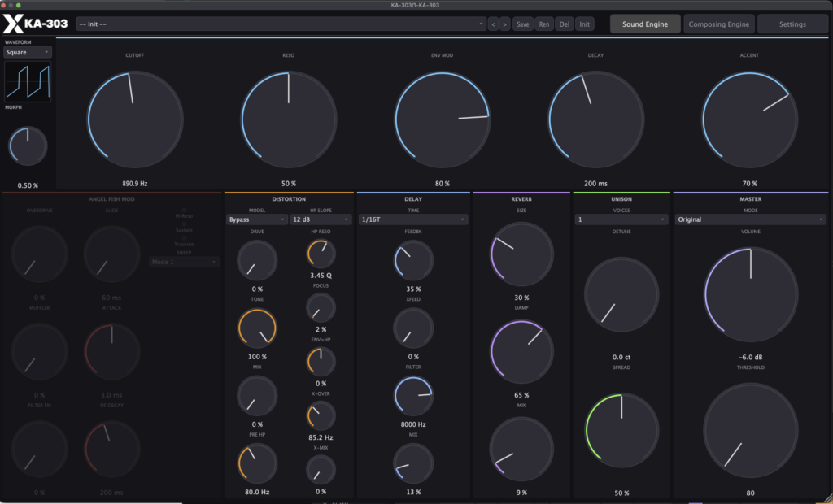This screenshot has height=504, width=833.
Task: Click the 8000 Hz delay filter value
Action: pyautogui.click(x=413, y=424)
